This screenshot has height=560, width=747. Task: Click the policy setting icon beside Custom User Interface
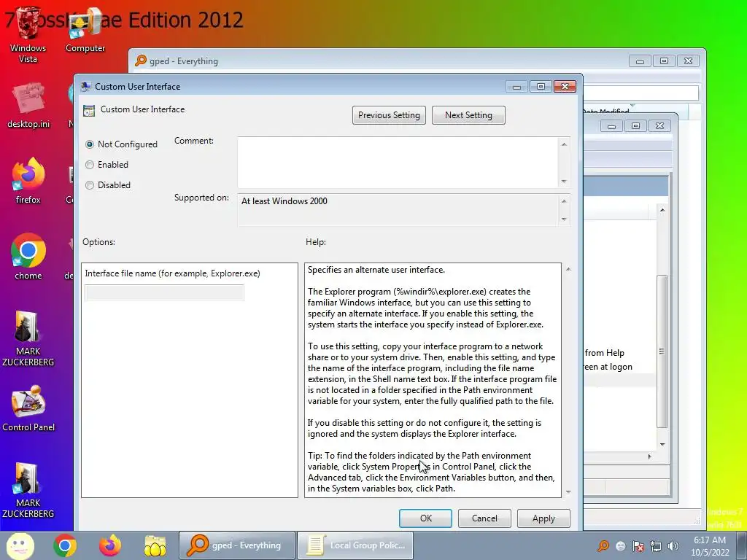[x=88, y=111]
